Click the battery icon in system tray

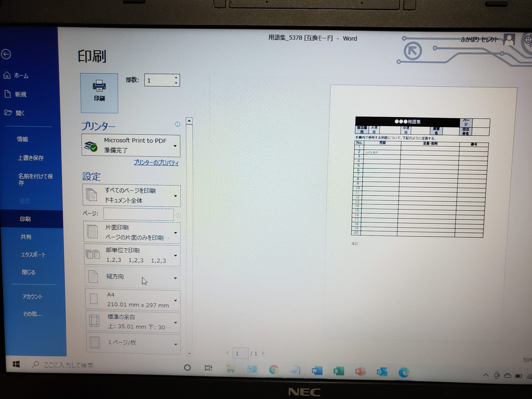[x=518, y=376]
